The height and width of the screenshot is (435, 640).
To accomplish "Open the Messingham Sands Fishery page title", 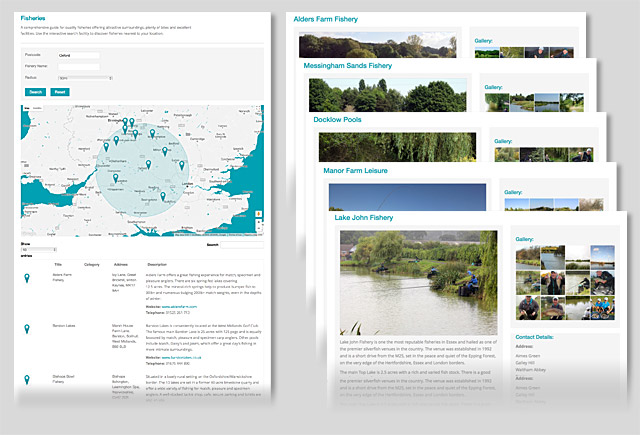I will click(x=348, y=66).
